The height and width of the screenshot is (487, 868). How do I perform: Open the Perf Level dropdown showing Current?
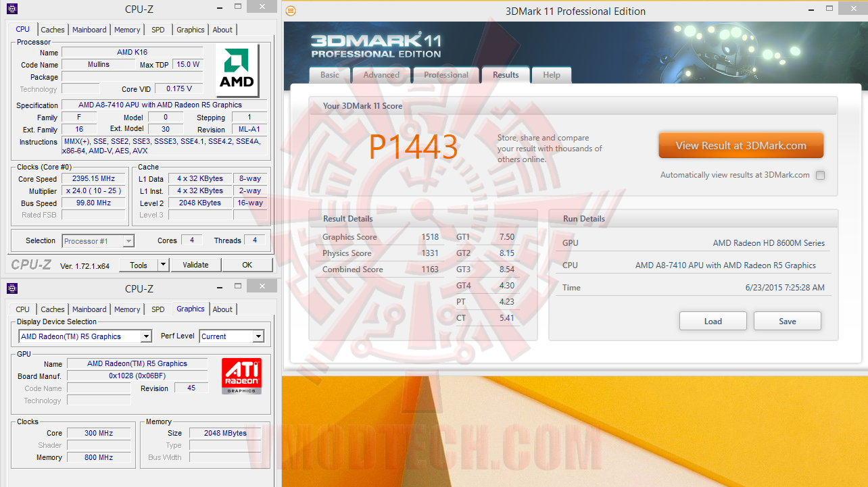pos(231,336)
